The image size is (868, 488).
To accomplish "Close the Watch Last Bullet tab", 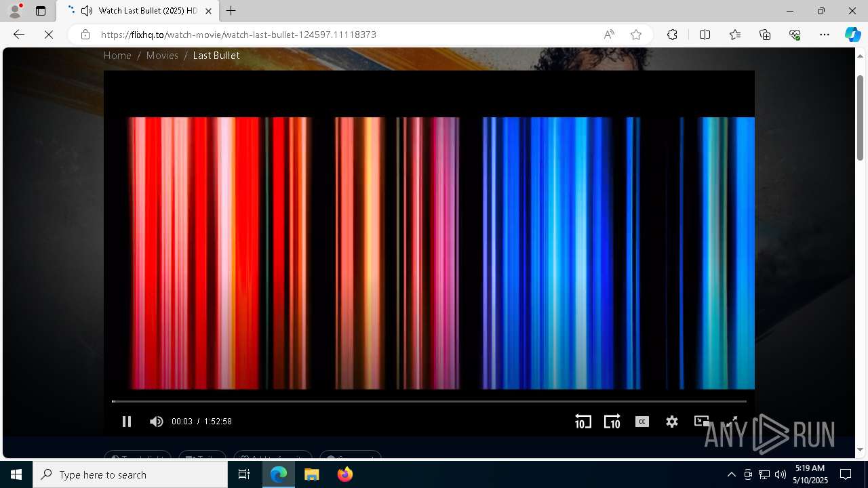I will (x=208, y=11).
